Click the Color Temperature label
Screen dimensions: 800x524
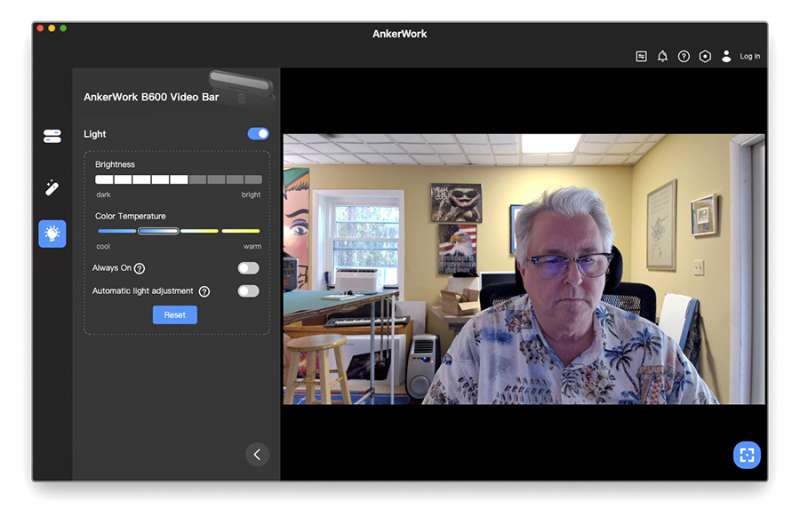(130, 216)
